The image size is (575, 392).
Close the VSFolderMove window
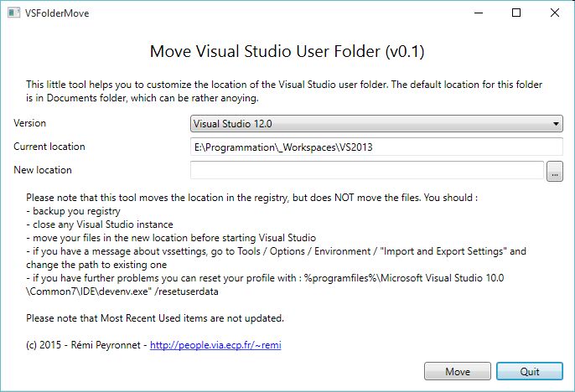point(555,13)
